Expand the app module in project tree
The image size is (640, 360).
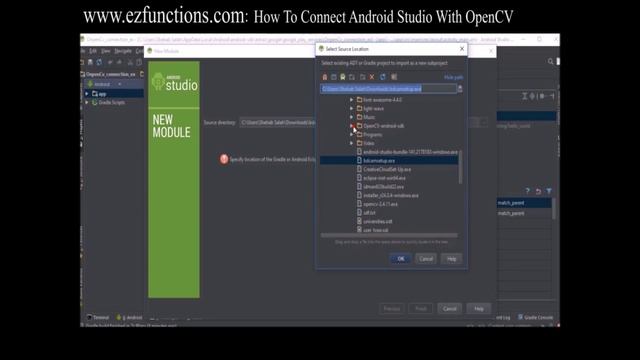[87, 94]
